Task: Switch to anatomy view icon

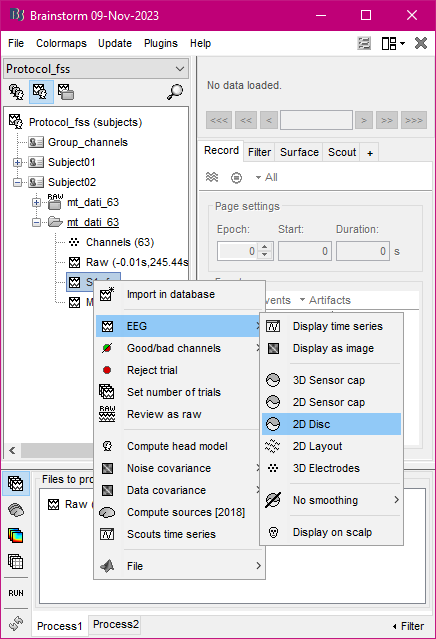Action: click(x=17, y=92)
